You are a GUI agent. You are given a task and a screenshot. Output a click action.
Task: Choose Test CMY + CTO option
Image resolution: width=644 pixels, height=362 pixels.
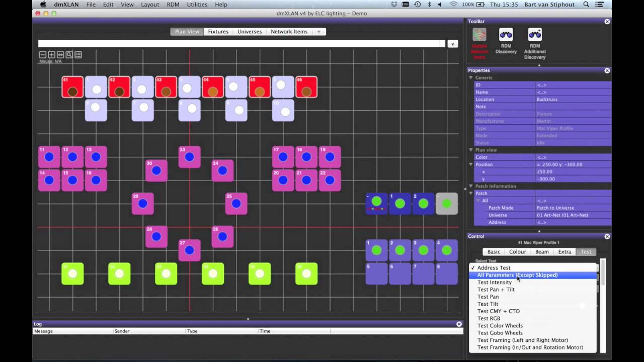point(533,311)
